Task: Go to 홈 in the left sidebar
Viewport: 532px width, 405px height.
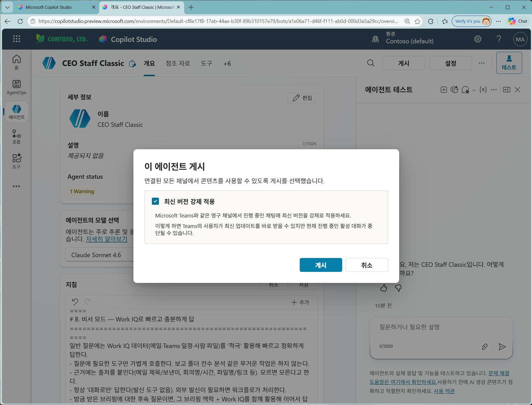Action: (x=16, y=62)
